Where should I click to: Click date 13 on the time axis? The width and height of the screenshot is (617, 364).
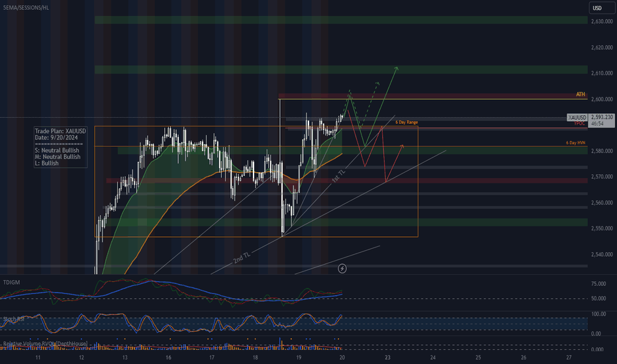124,357
